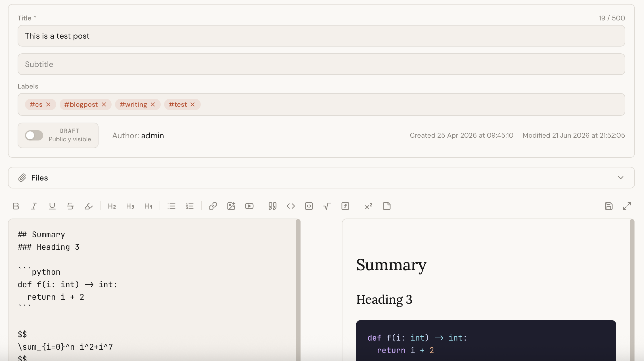Click the '### Heading 3' editor line

49,247
